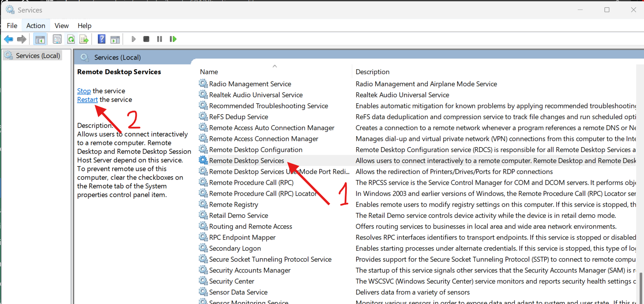Click the Stop the service link
The width and height of the screenshot is (644, 304).
pyautogui.click(x=84, y=91)
